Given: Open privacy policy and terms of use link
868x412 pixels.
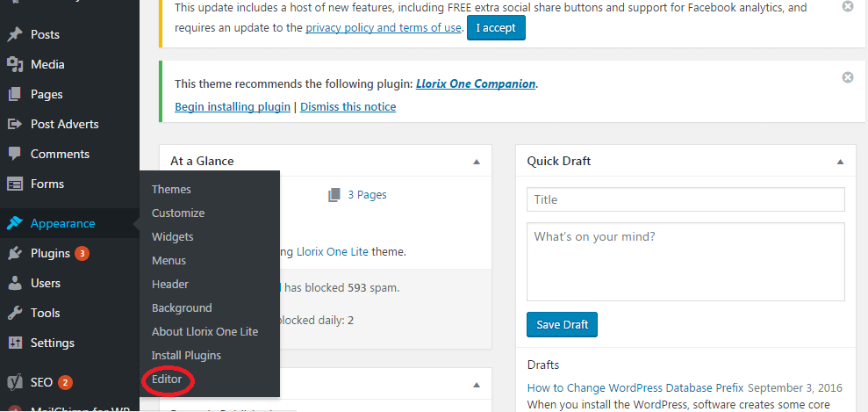Looking at the screenshot, I should pyautogui.click(x=383, y=27).
